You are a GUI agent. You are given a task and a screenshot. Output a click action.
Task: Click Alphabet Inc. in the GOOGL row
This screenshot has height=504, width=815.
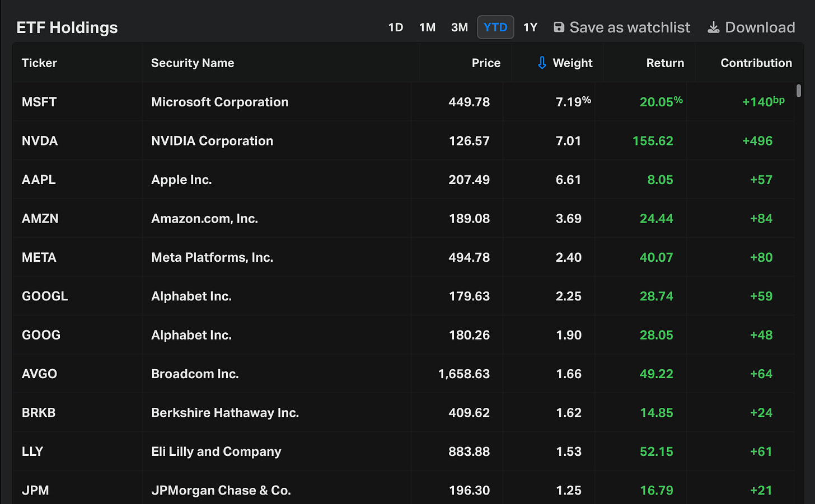191,296
